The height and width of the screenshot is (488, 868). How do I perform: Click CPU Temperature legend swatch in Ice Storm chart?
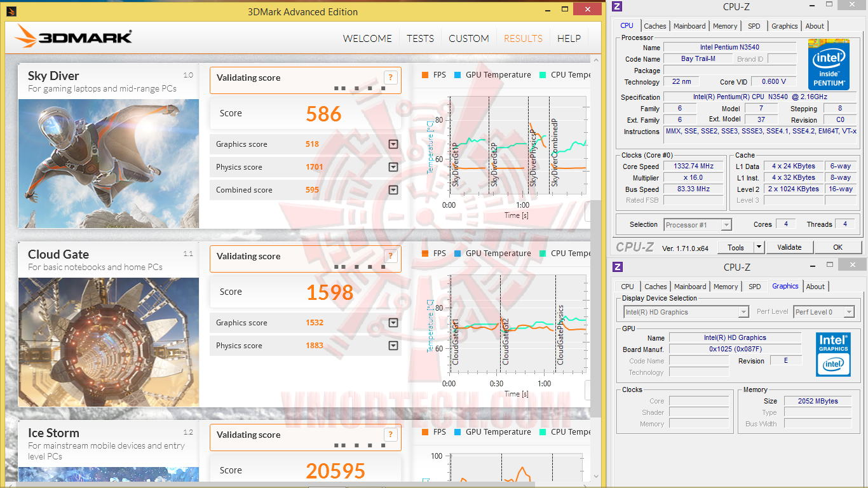pyautogui.click(x=543, y=432)
